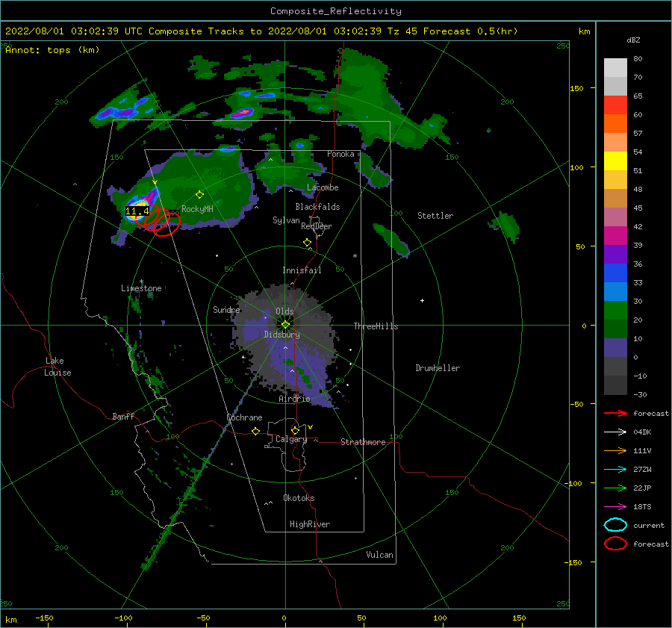Click the cyan 27ZW arrow legend icon
Image resolution: width=672 pixels, height=628 pixels.
(615, 470)
